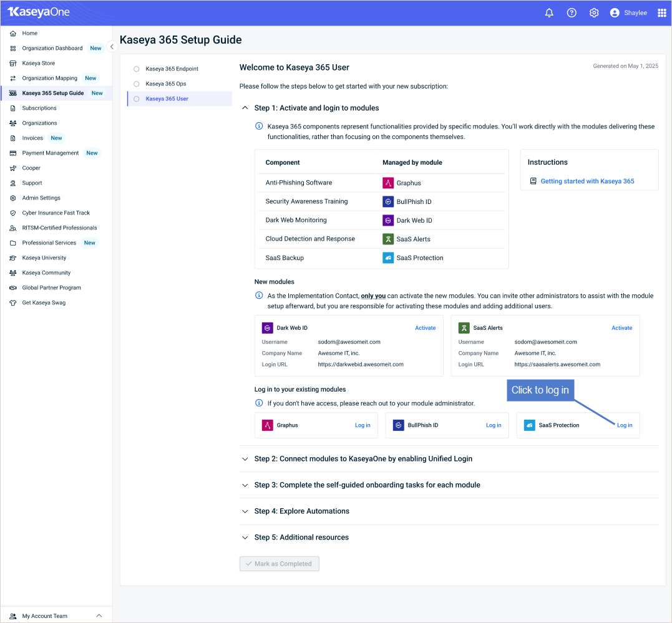
Task: Click the Admin Settings gear icon
Action: (x=13, y=198)
